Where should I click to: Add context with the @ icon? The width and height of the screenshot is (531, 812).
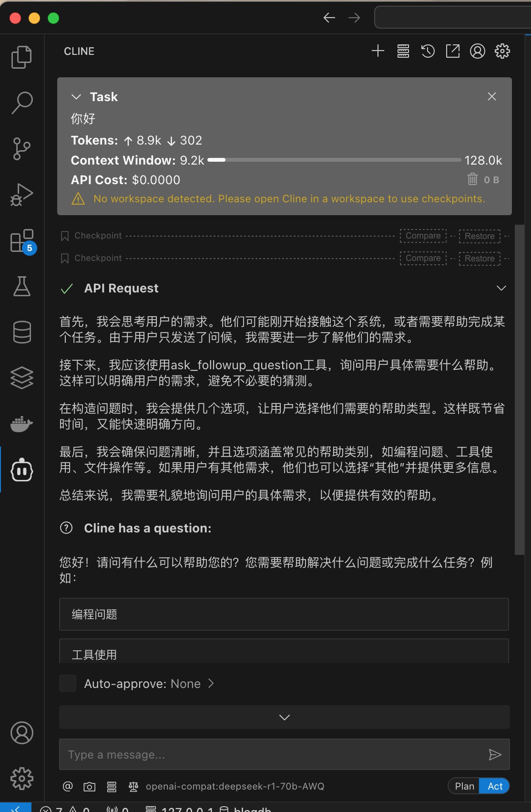click(x=68, y=786)
